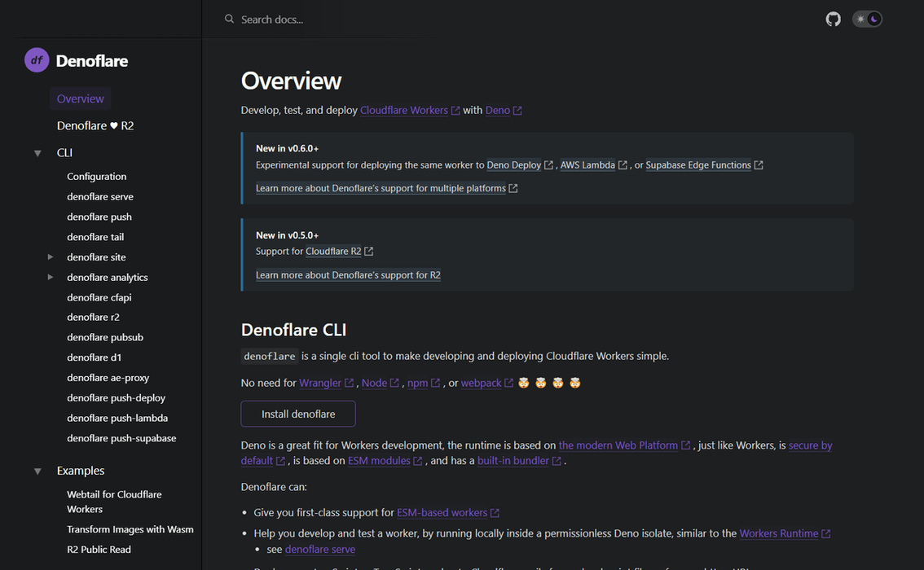The image size is (924, 570).
Task: Open Webtail for Cloudflare Workers example
Action: 114,502
